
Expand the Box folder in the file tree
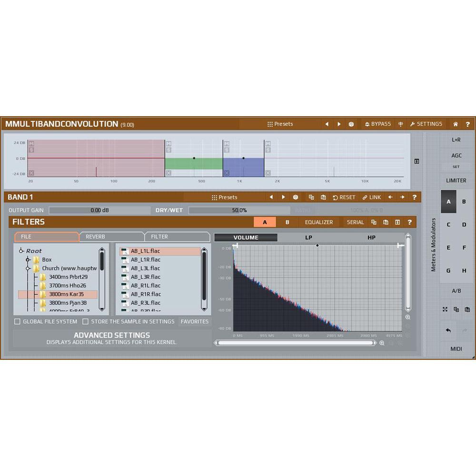[x=27, y=259]
